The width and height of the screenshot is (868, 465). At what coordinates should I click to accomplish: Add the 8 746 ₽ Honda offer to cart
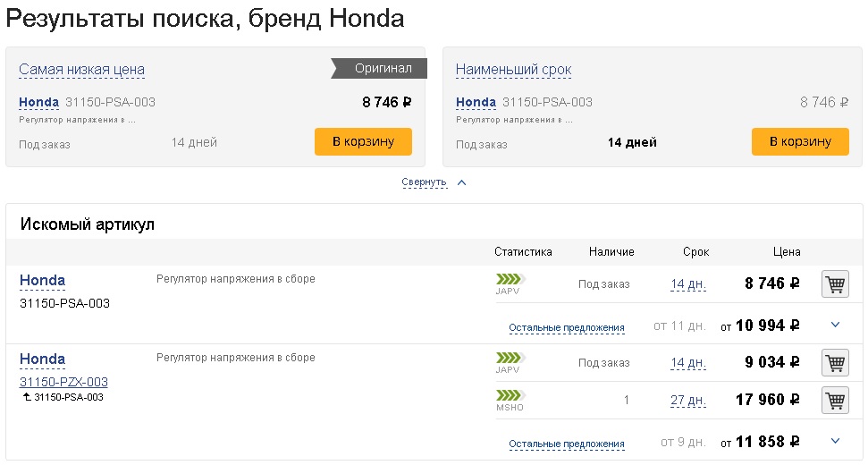[x=835, y=285]
